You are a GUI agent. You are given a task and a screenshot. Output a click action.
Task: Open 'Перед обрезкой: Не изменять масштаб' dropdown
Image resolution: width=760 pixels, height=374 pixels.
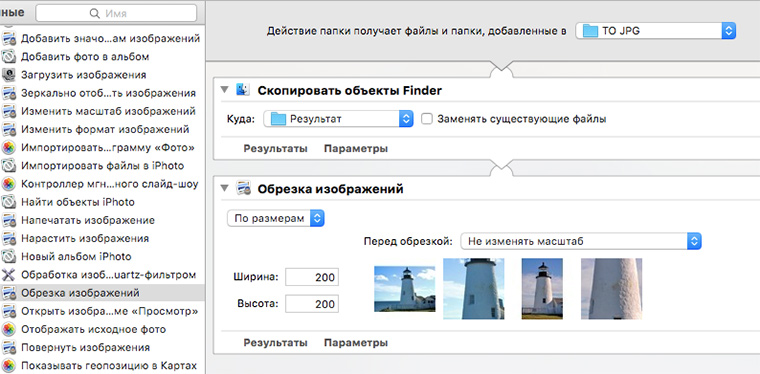point(581,241)
